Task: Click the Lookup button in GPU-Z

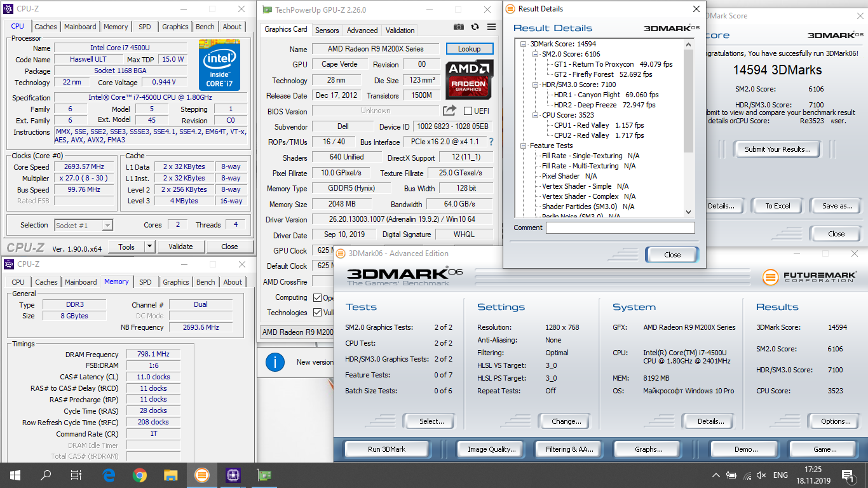Action: pos(470,49)
